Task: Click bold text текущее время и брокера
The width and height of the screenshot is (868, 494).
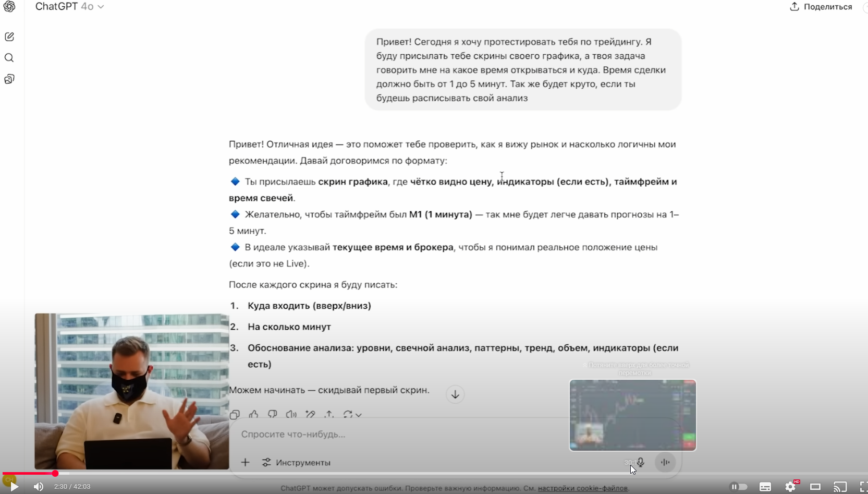Action: point(393,247)
